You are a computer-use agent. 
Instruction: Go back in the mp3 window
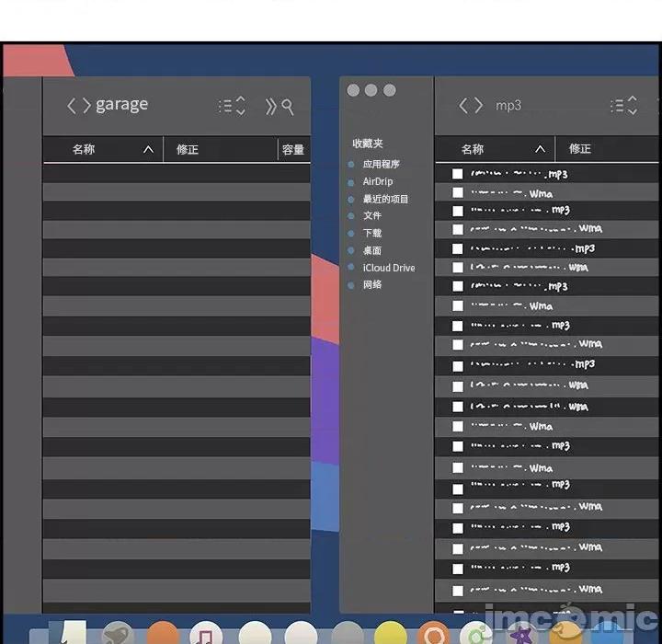coord(463,105)
